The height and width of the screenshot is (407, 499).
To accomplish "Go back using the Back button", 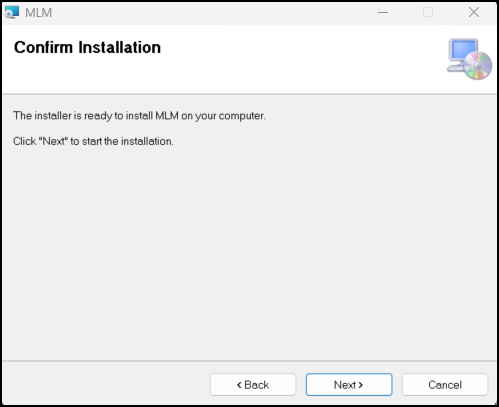I will (253, 385).
